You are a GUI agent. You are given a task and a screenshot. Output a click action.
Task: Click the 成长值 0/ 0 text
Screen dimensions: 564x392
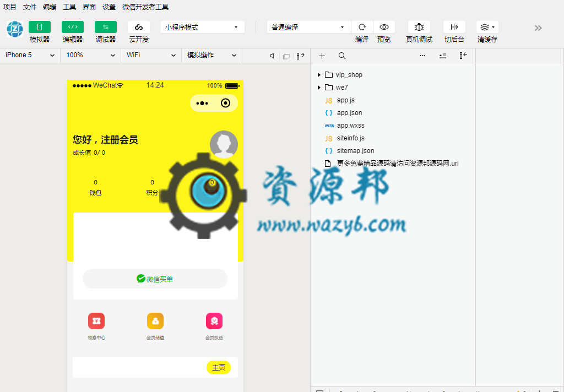pos(89,153)
